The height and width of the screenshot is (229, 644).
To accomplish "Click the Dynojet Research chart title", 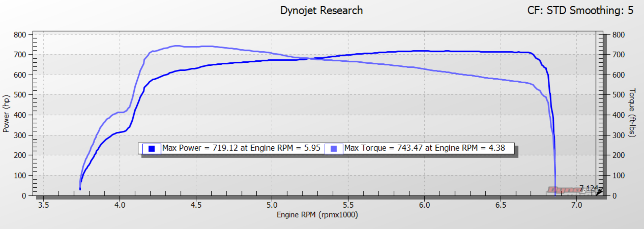I will coord(321,11).
